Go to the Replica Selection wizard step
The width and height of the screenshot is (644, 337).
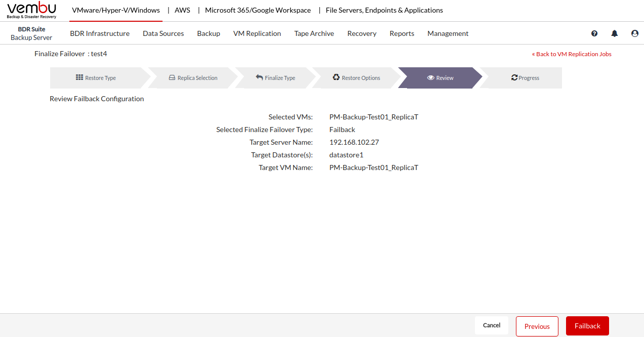(x=193, y=78)
